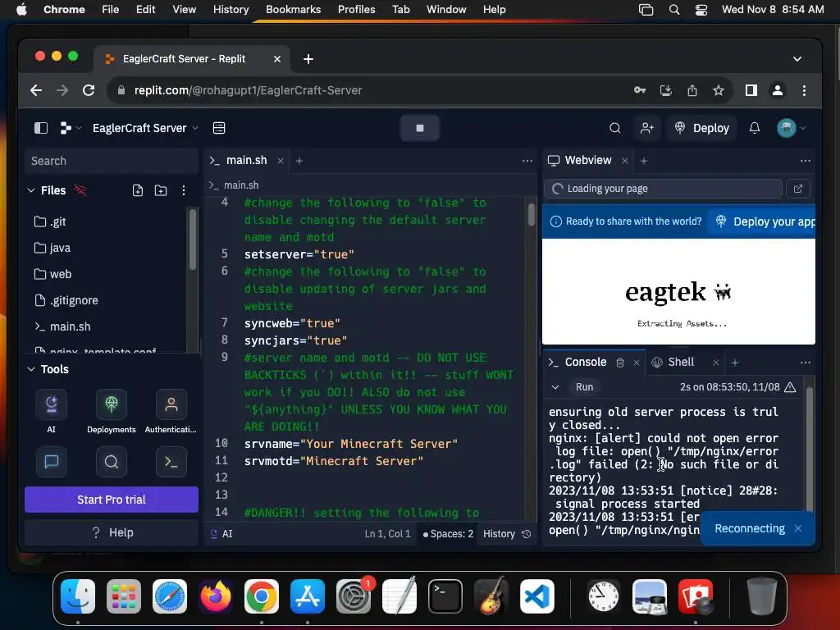This screenshot has width=840, height=630.
Task: Change indentation via Spaces: 2
Action: (x=449, y=533)
